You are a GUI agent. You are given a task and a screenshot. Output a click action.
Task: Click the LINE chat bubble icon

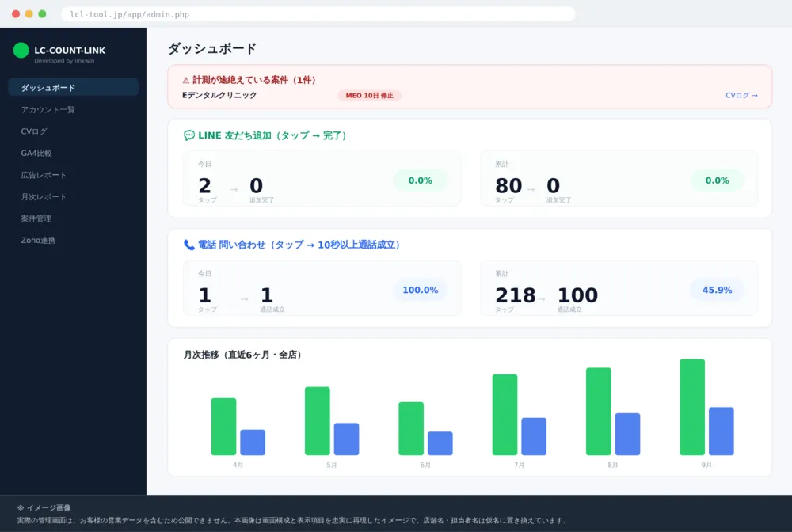189,135
